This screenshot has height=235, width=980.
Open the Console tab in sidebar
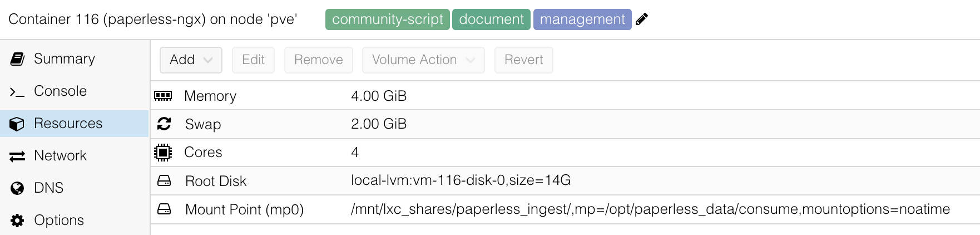coord(60,91)
